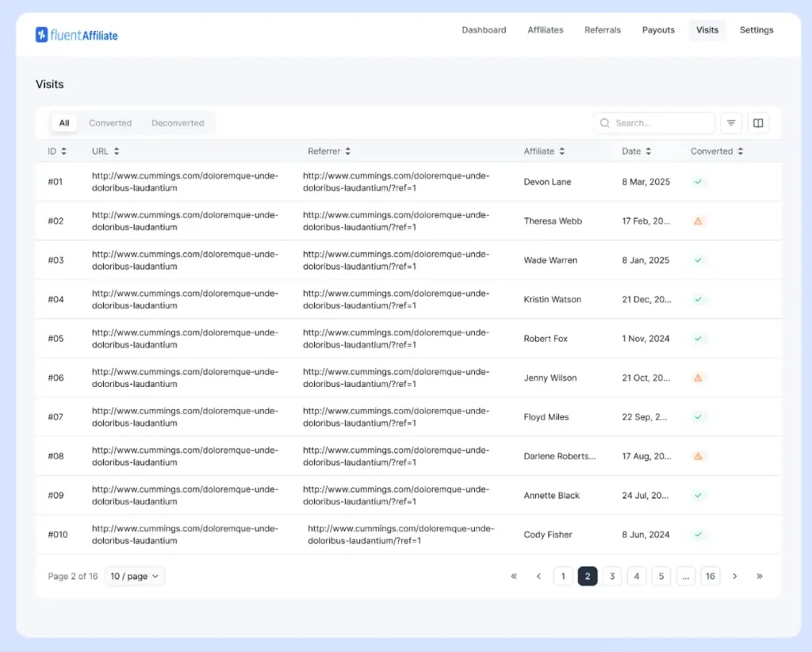Go to page 5
The height and width of the screenshot is (652, 812).
click(661, 577)
